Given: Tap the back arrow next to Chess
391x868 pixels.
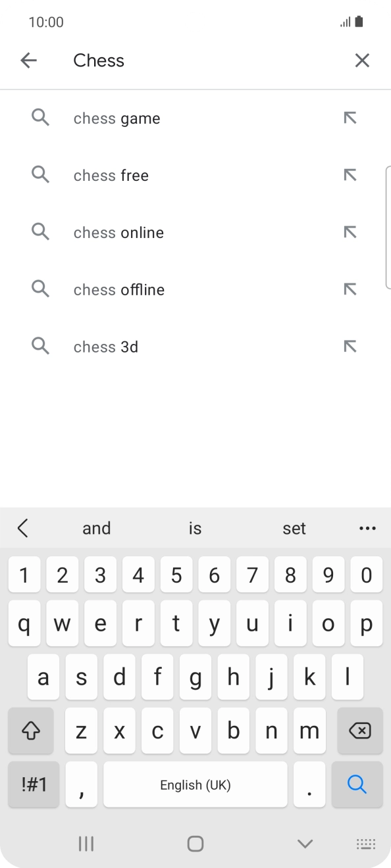Looking at the screenshot, I should 28,60.
